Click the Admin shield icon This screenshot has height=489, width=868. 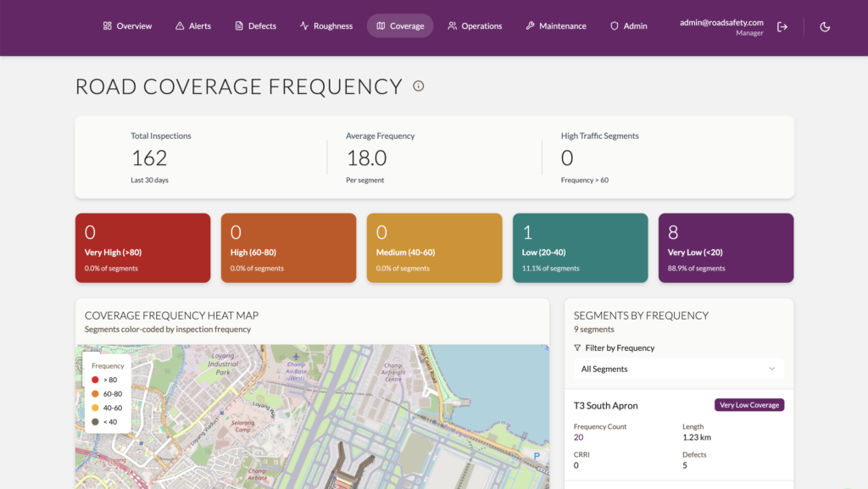615,26
